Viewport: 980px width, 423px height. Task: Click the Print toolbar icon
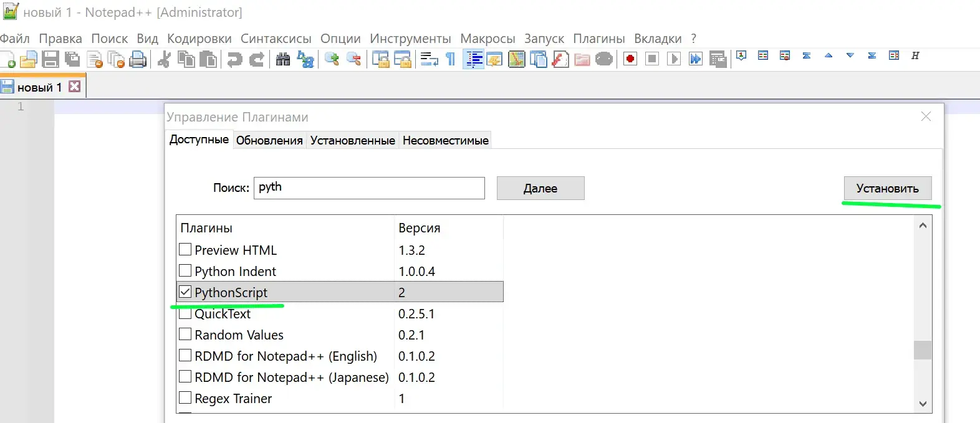tap(138, 59)
